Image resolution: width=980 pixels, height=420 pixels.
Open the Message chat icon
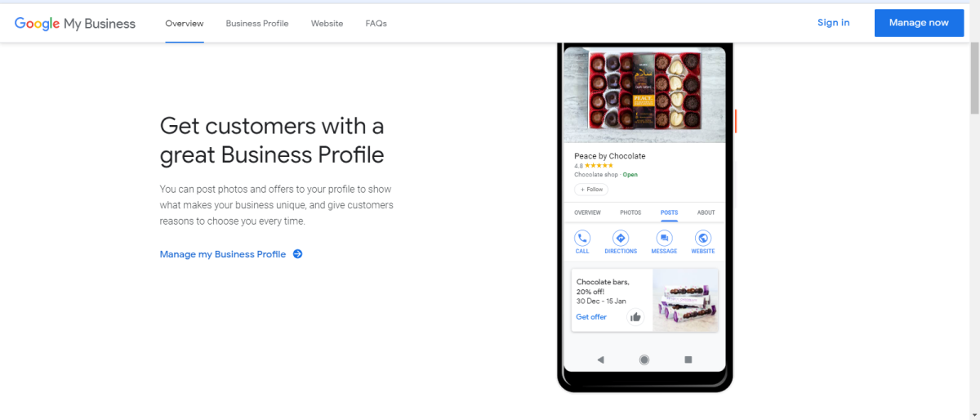[664, 238]
